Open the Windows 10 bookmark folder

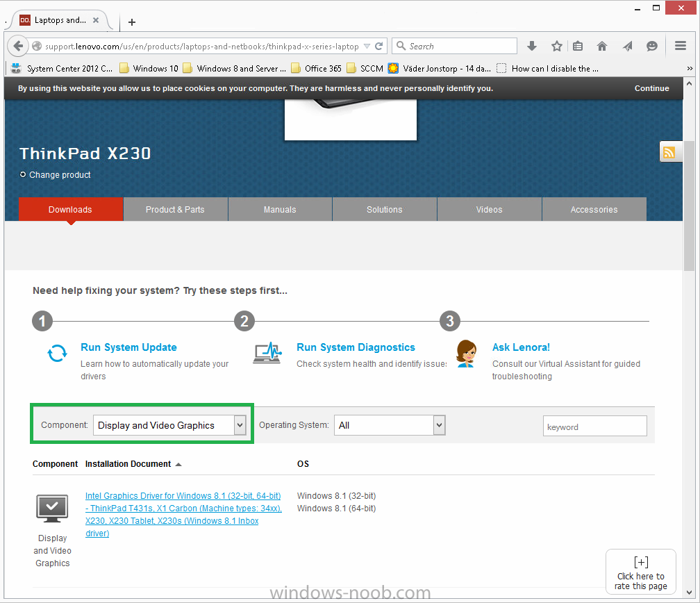(149, 68)
